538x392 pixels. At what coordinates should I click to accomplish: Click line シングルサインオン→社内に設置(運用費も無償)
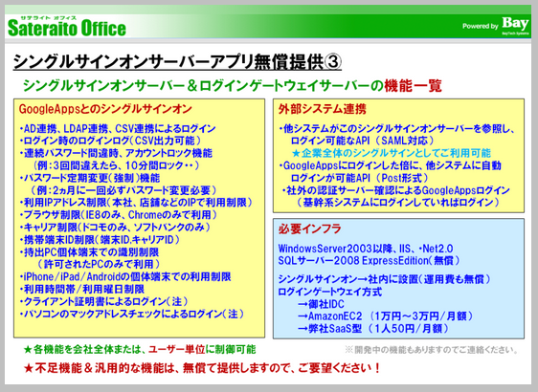384,279
